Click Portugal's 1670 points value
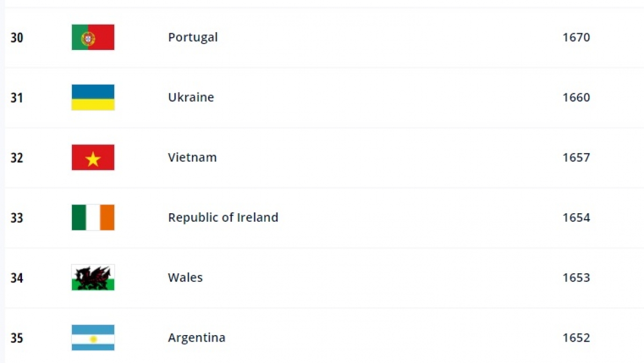644x363 pixels. [576, 38]
